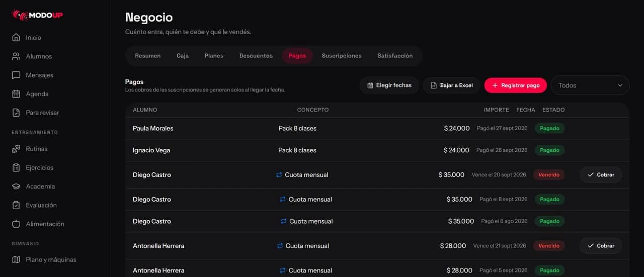Click the Rutinas dumbbell icon

(x=16, y=149)
